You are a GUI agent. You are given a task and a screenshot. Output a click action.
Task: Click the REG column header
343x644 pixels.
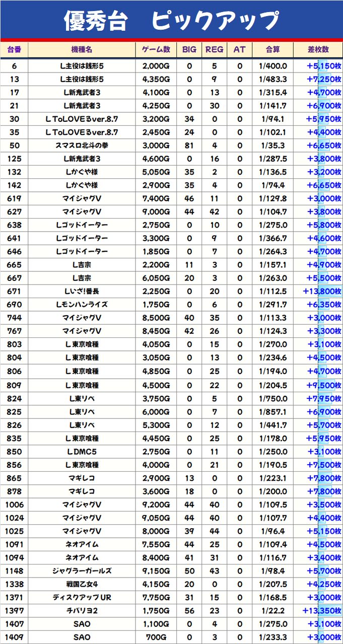click(x=215, y=49)
